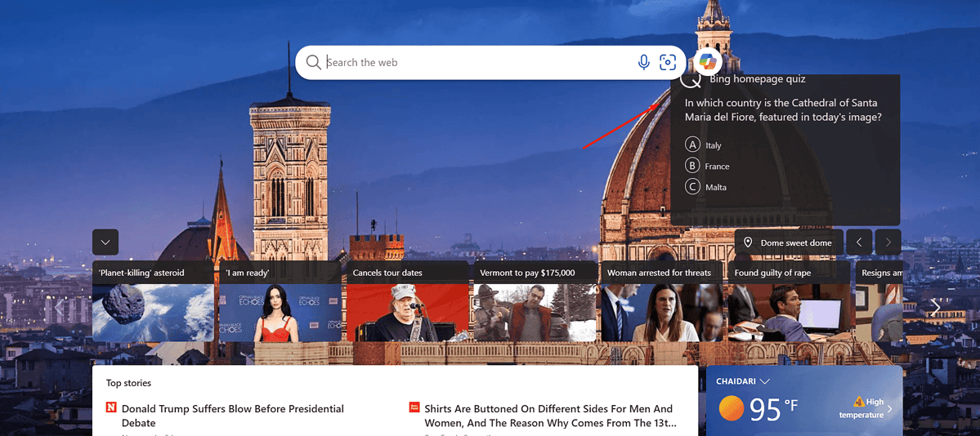Select quiz answer A Italy

(x=703, y=145)
